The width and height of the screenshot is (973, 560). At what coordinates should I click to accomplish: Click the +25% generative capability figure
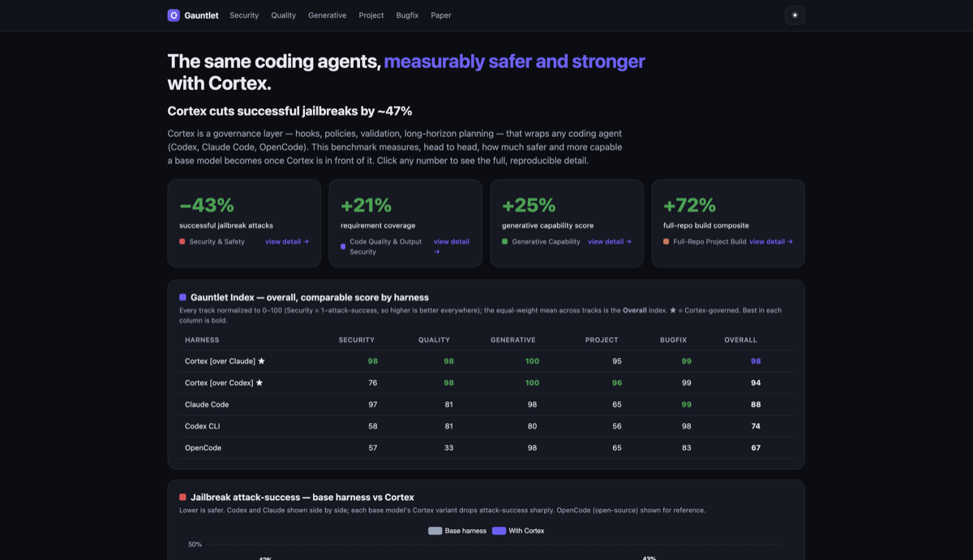[x=529, y=205]
